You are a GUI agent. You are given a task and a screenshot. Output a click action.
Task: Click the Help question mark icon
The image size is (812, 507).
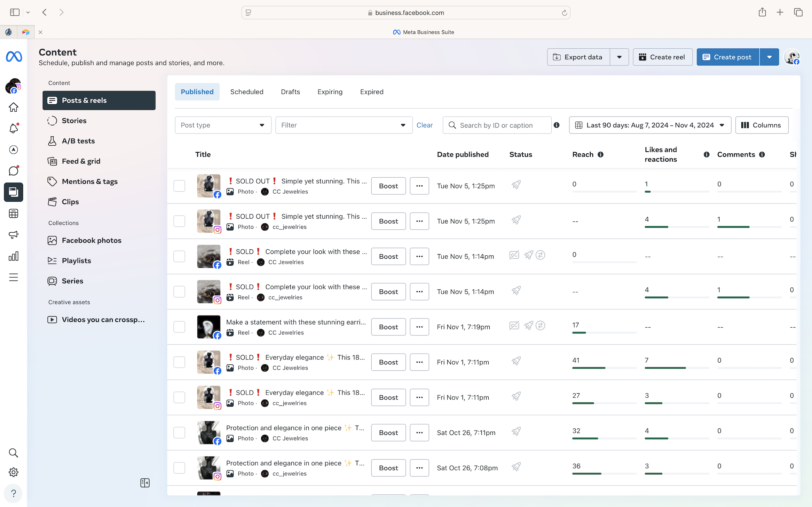tap(14, 493)
